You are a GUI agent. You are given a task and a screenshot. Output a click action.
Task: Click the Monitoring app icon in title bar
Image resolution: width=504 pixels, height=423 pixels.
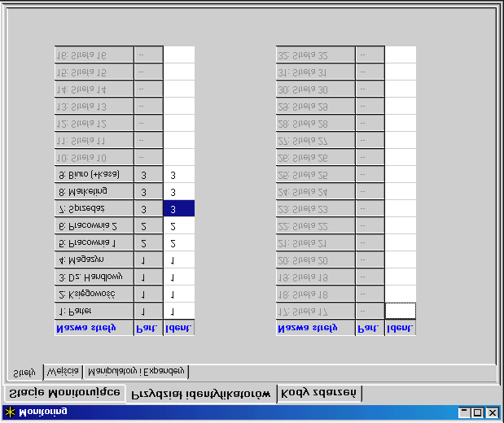point(10,412)
